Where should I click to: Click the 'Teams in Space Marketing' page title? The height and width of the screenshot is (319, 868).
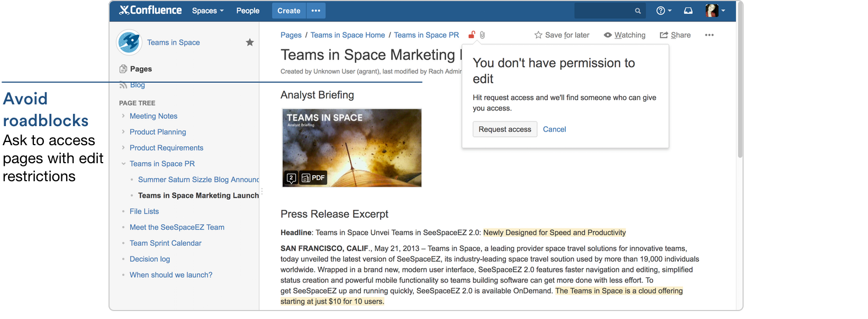coord(370,55)
